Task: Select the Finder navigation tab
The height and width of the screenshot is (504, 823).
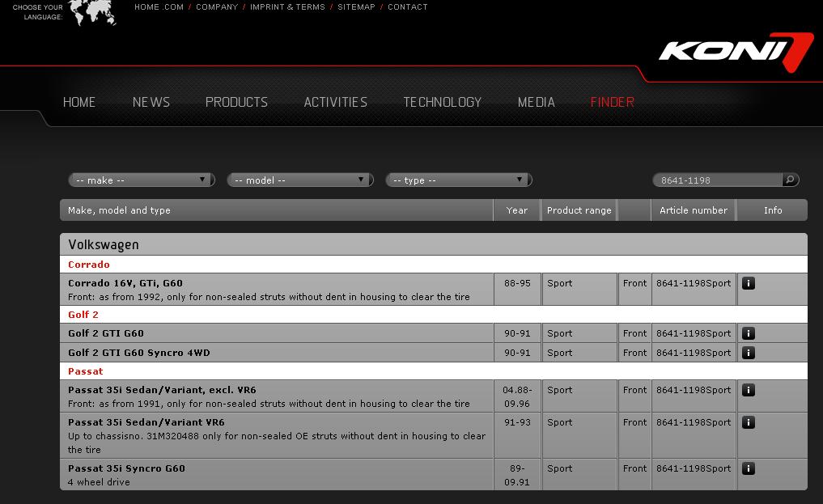Action: 612,102
